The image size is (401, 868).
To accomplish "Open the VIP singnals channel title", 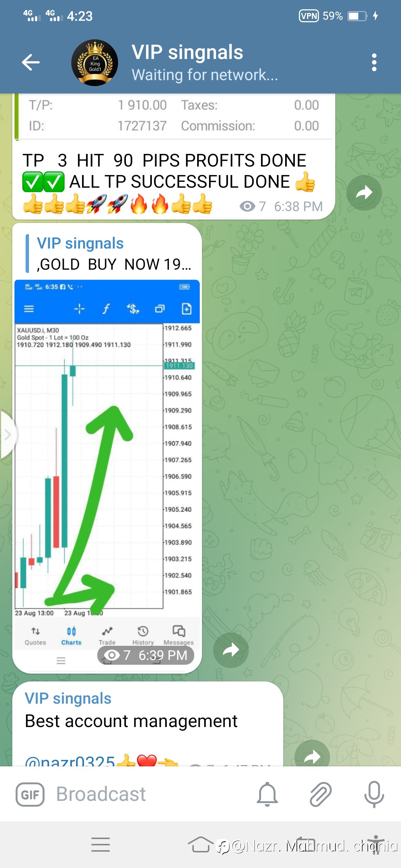I will click(187, 52).
